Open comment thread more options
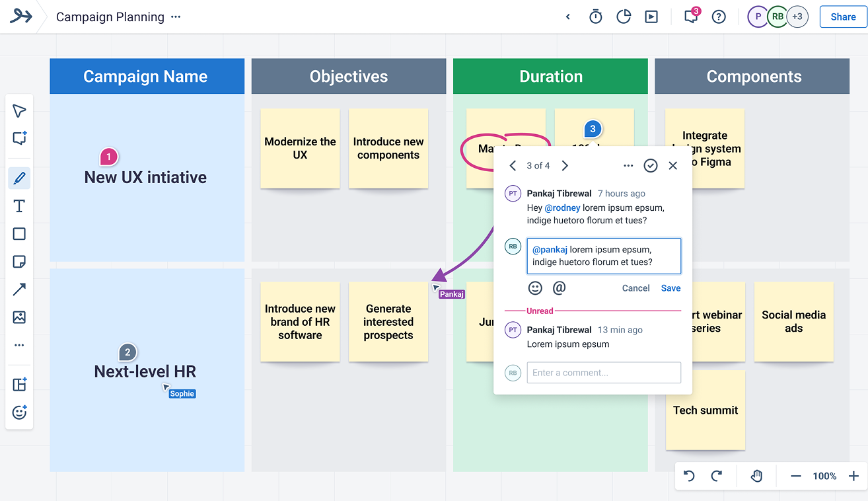Image resolution: width=868 pixels, height=501 pixels. click(x=628, y=166)
